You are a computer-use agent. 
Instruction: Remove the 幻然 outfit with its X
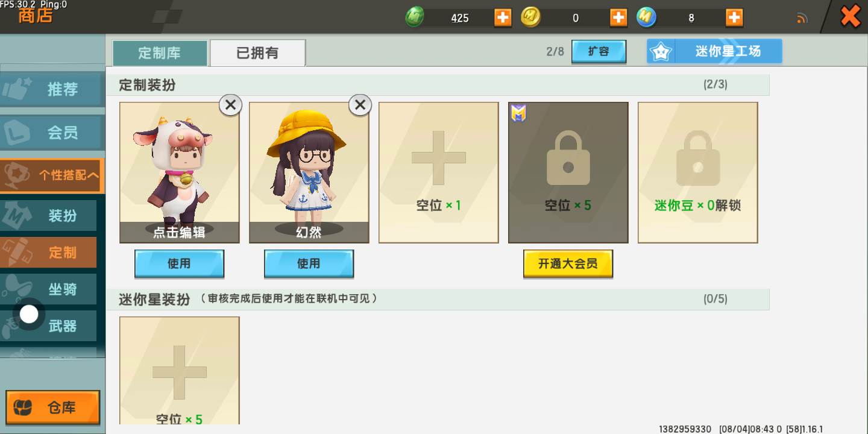(360, 105)
